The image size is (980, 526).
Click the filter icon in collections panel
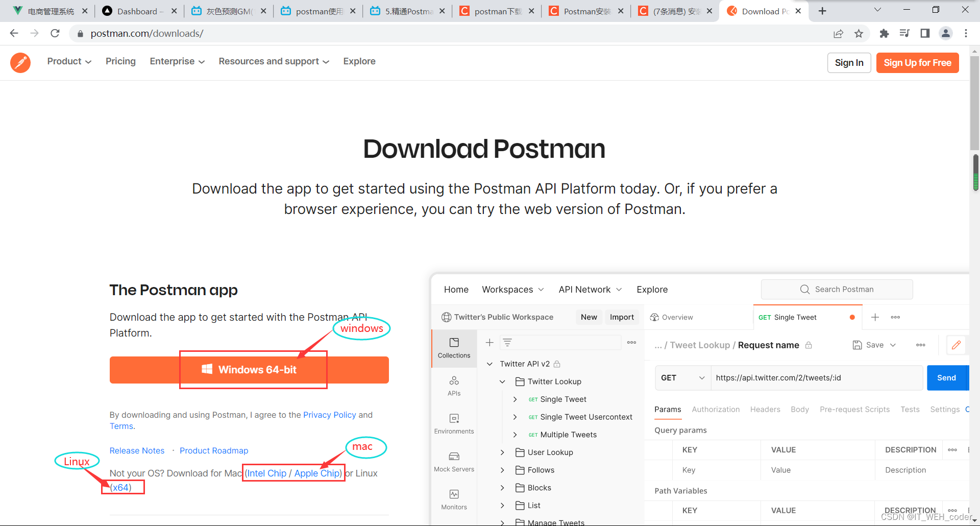pos(507,342)
